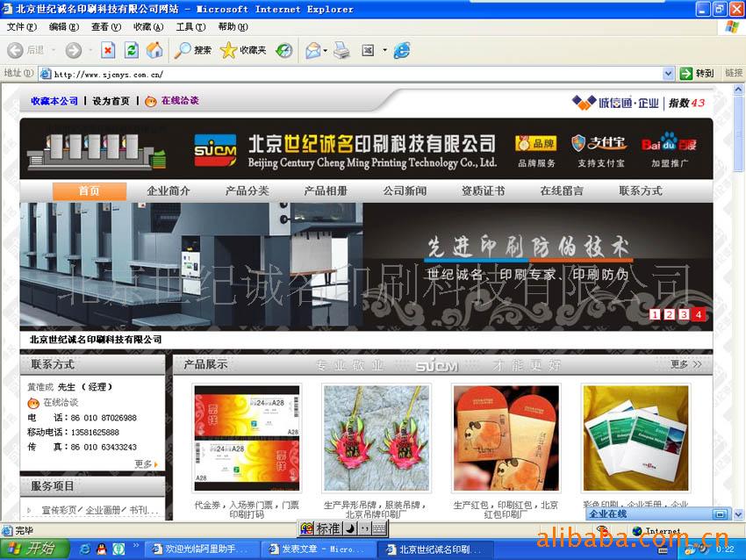Click the 开始 Start button
The width and height of the screenshot is (746, 560).
point(33,549)
